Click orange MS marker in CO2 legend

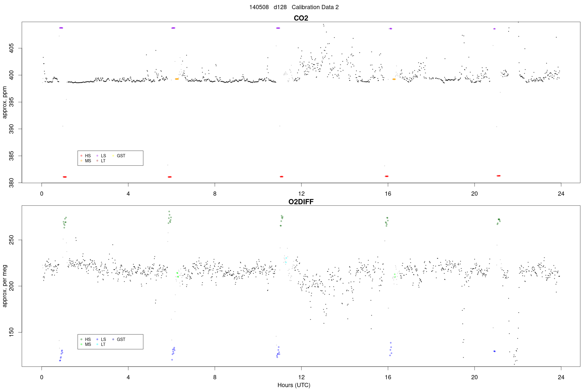click(81, 161)
